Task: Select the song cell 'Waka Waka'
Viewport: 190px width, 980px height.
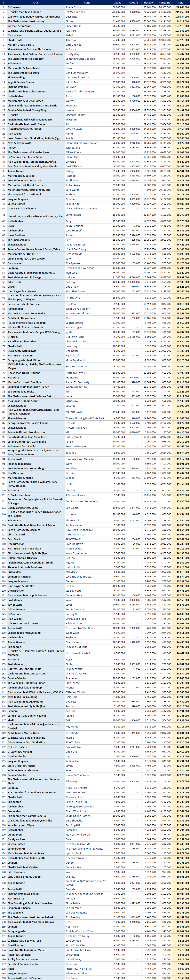Action: (x=87, y=632)
